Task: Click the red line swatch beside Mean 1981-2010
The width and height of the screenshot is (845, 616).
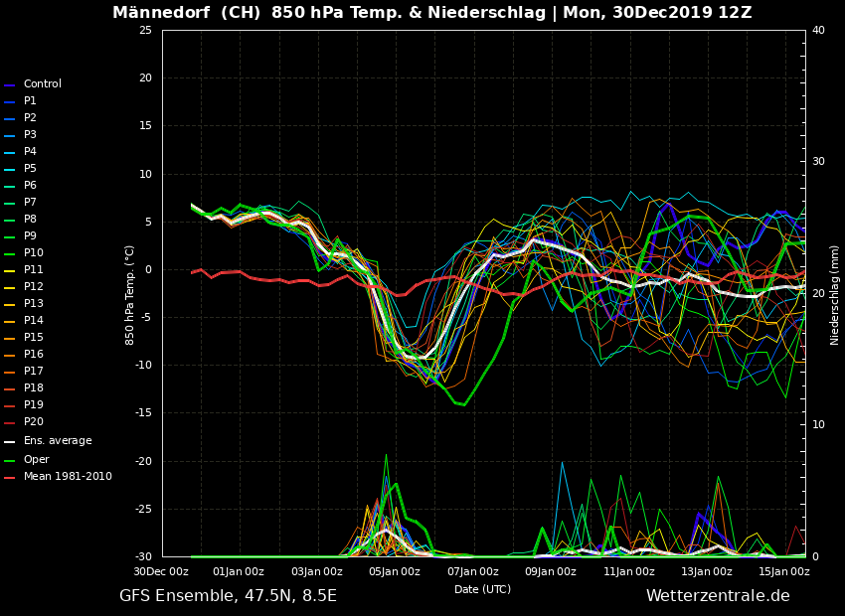Action: pos(10,478)
